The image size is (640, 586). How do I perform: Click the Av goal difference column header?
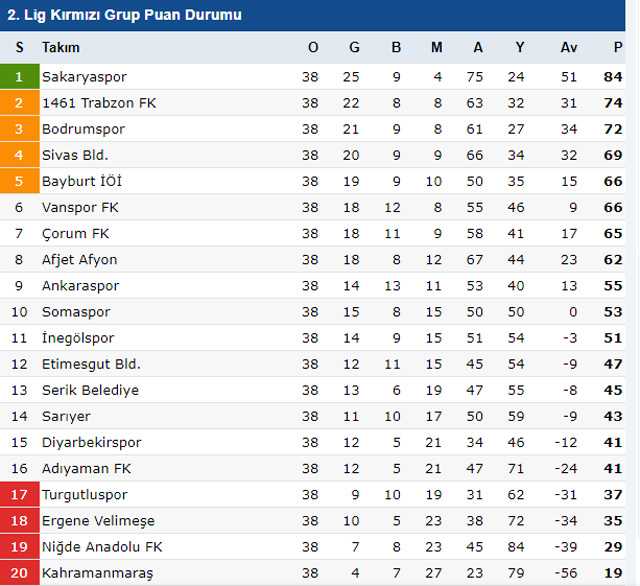coord(569,47)
